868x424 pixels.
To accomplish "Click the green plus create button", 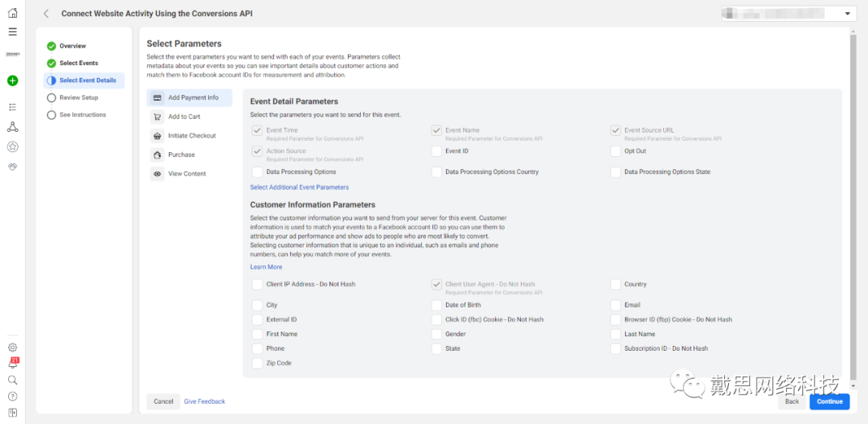I will coord(12,80).
